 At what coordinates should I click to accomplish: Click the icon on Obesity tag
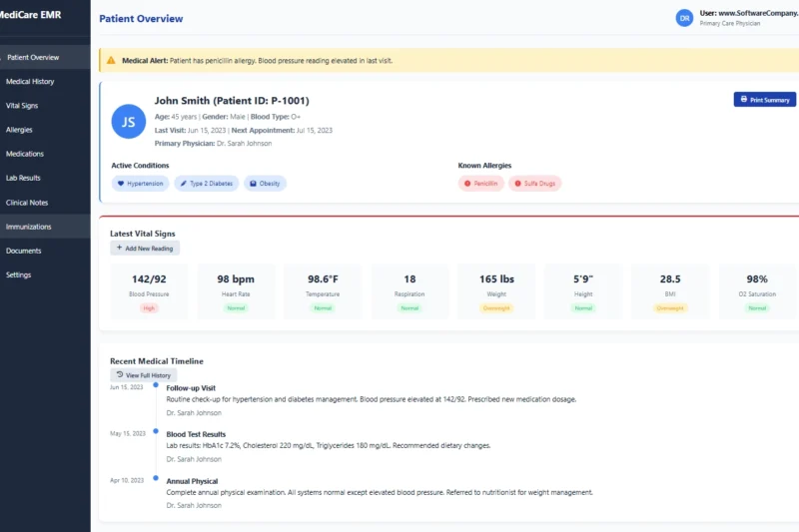tap(253, 184)
